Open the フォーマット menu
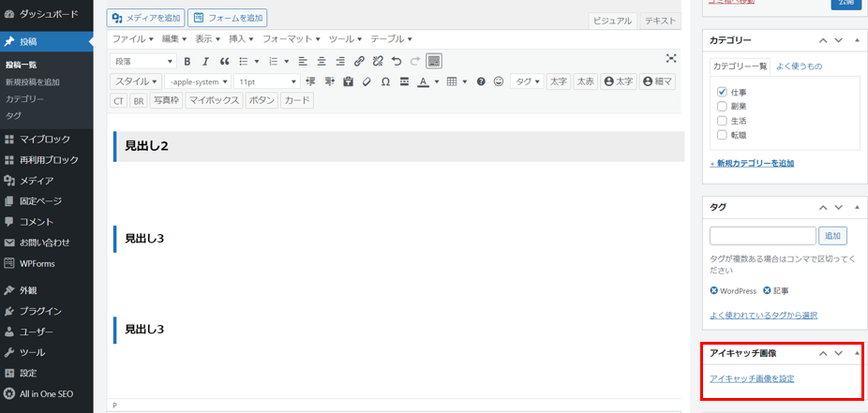The image size is (868, 413). tap(292, 39)
